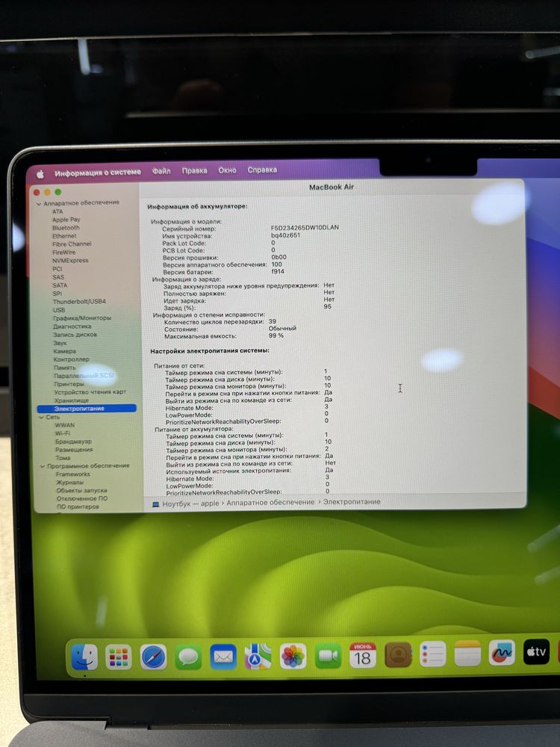560x747 pixels.
Task: Open Contacts from the Dock
Action: (398, 654)
